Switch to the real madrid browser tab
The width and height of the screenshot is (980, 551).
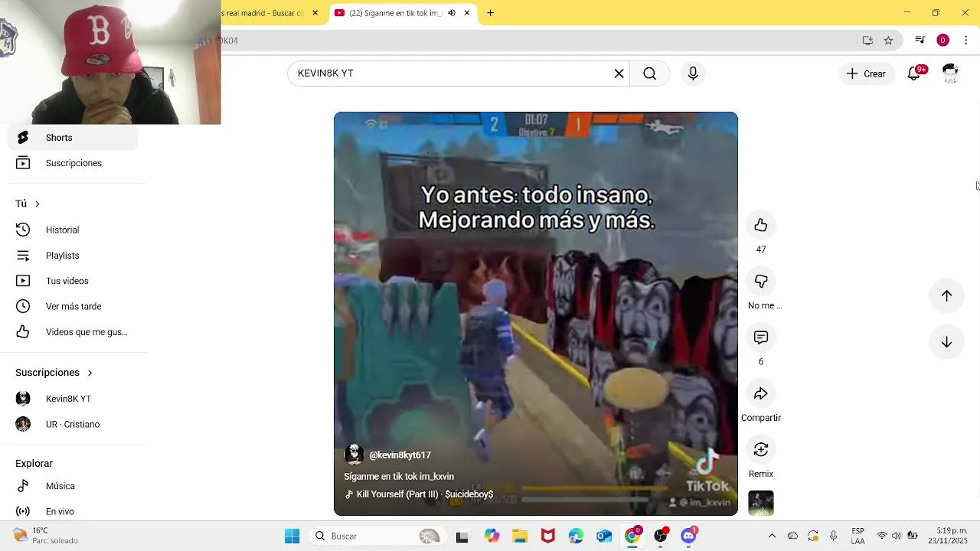(263, 13)
